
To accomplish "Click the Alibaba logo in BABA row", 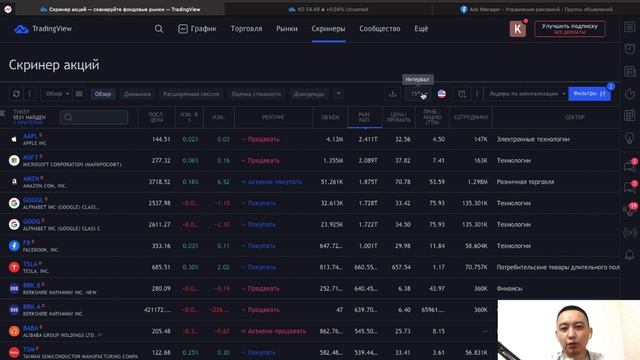I will (x=14, y=331).
